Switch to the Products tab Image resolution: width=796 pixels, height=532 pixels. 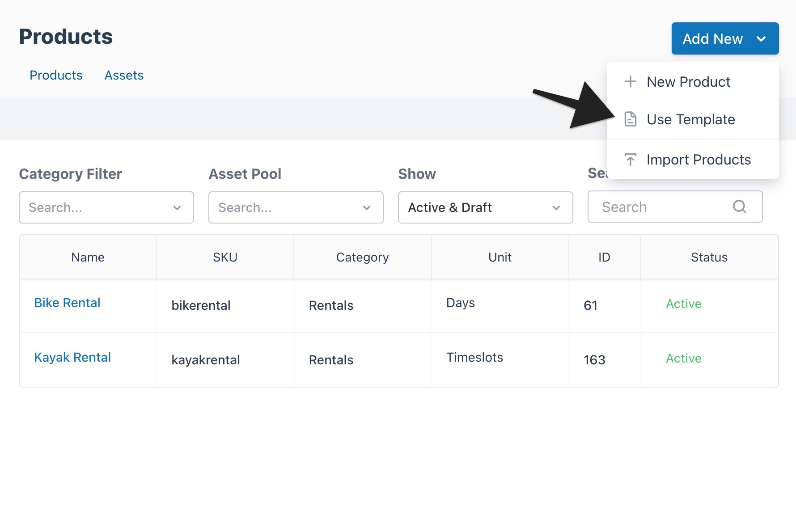56,75
